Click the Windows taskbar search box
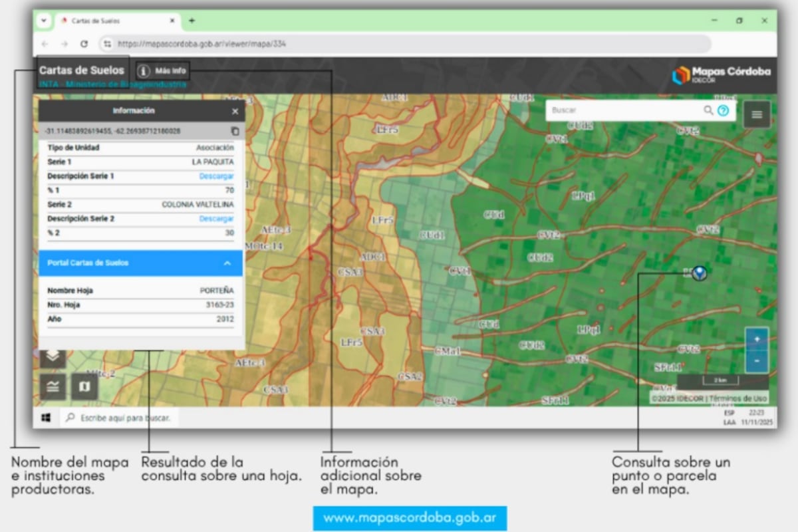This screenshot has height=532, width=798. pos(120,418)
